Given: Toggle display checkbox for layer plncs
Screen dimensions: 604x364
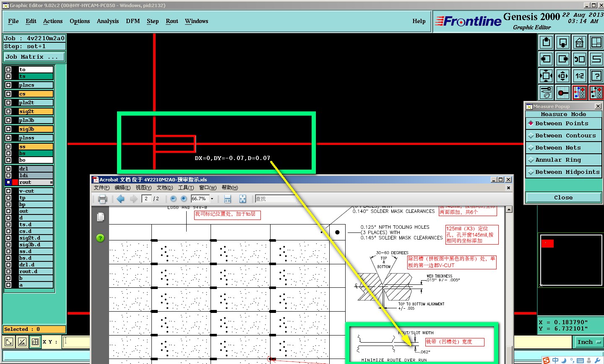Looking at the screenshot, I should click(8, 85).
